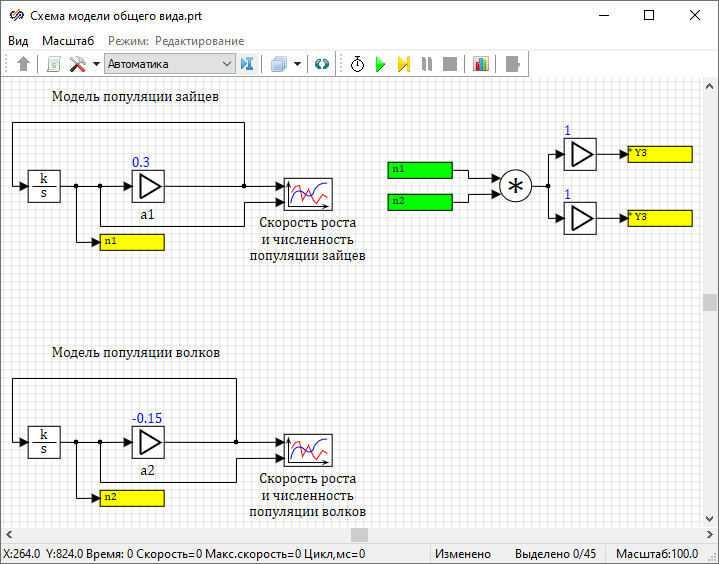The width and height of the screenshot is (719, 564).
Task: Start simulation with green play button
Action: [x=380, y=64]
